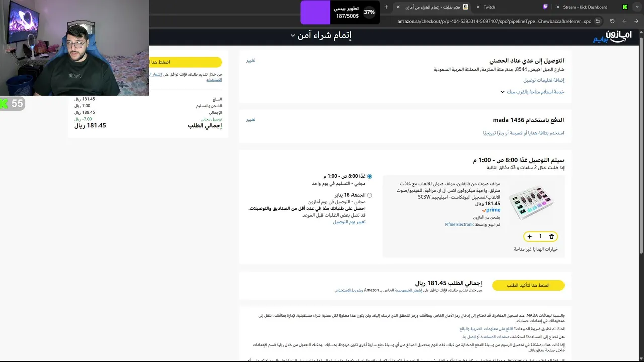Close the Stream - Kick Dashboard tab
644x362 pixels.
(x=558, y=7)
